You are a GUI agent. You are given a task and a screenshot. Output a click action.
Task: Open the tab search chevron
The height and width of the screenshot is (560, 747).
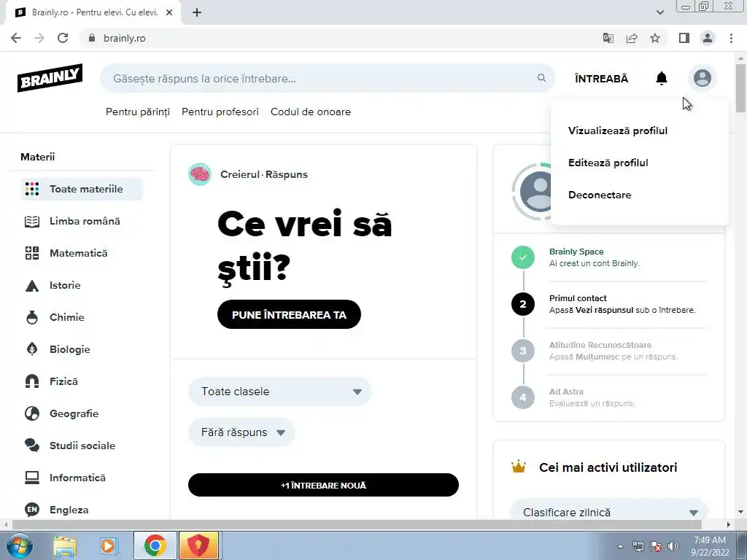click(x=659, y=12)
